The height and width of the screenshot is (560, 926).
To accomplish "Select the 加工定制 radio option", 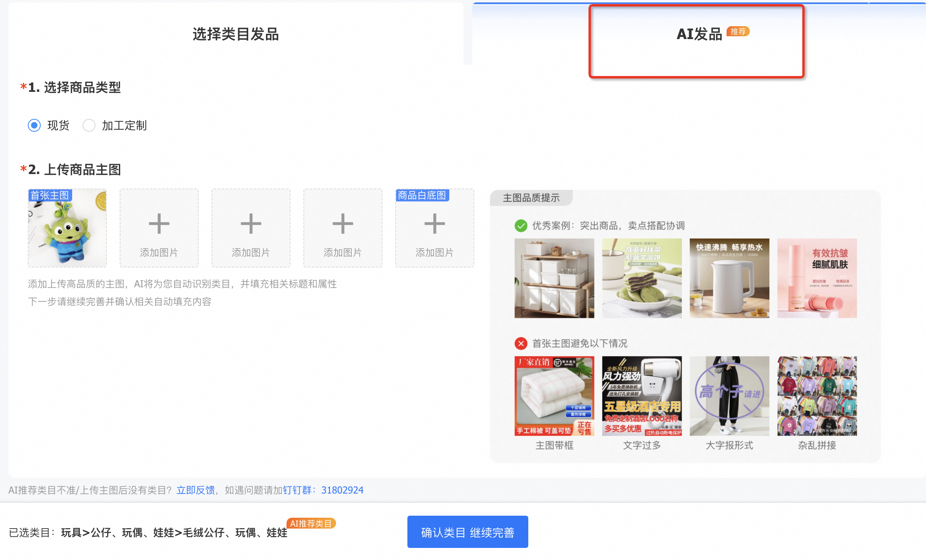I will pos(89,125).
